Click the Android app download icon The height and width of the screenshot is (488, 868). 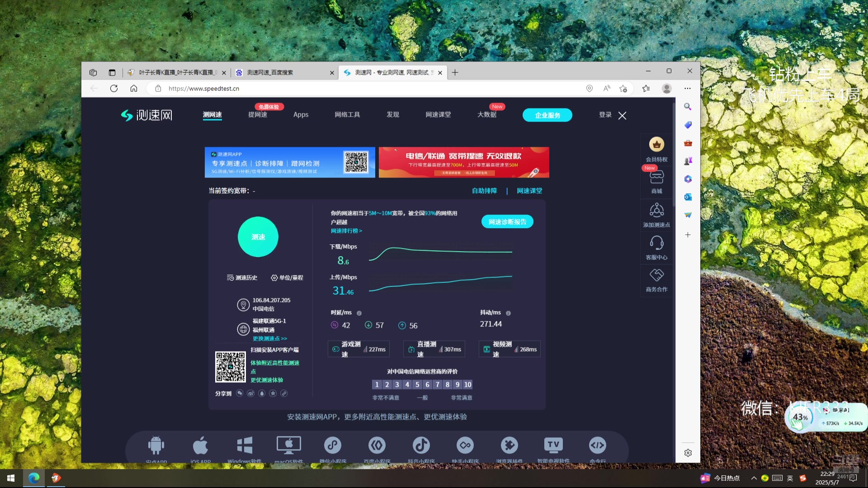[156, 445]
